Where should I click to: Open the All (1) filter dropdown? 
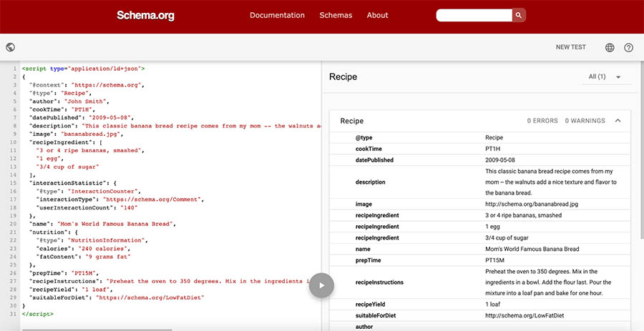coord(605,76)
